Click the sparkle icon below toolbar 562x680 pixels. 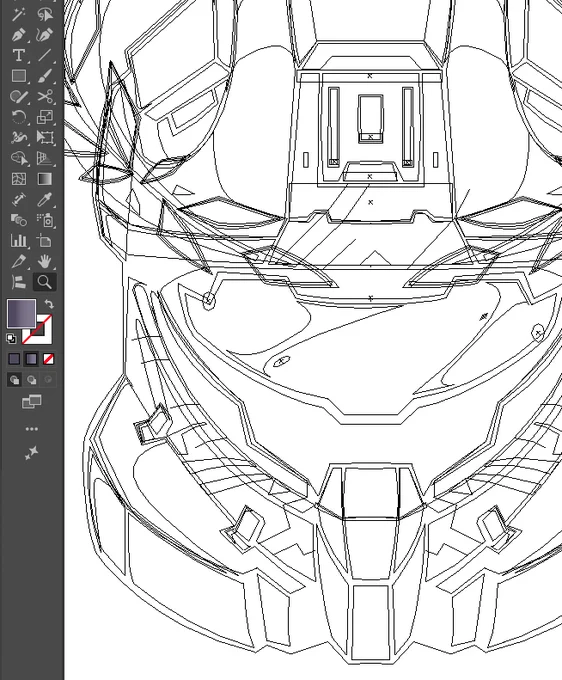pyautogui.click(x=31, y=453)
